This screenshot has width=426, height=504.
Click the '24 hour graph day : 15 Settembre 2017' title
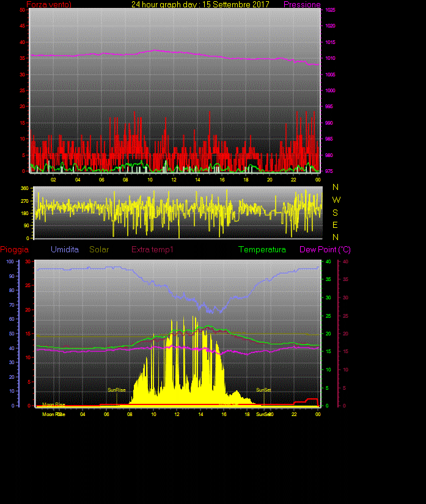(200, 4)
